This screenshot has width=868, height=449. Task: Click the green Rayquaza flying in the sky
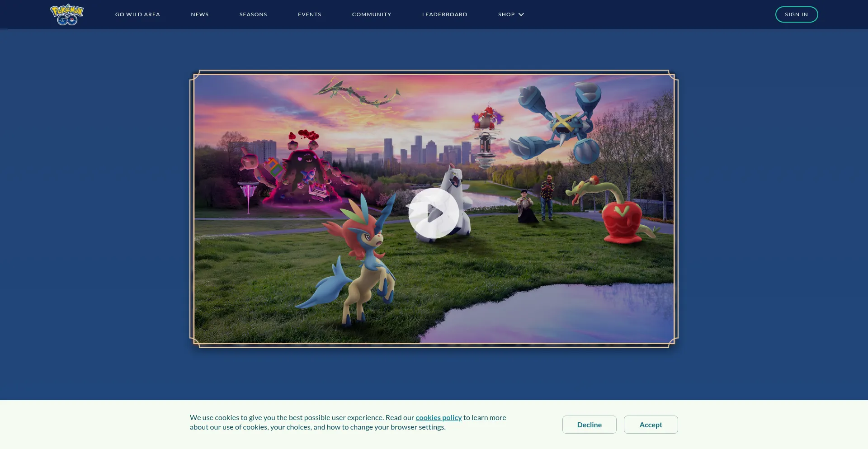tap(357, 93)
